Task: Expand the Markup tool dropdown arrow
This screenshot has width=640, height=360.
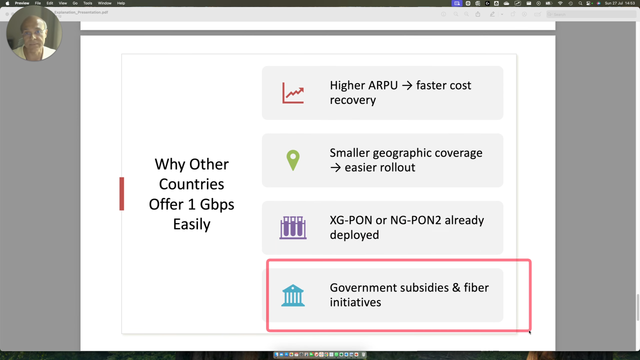Action: [x=502, y=14]
